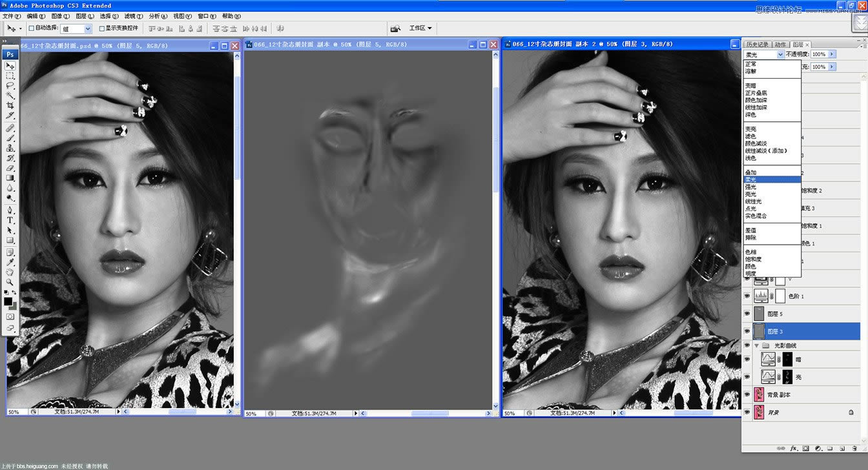Select the Brush tool
868x470 pixels.
pos(10,138)
